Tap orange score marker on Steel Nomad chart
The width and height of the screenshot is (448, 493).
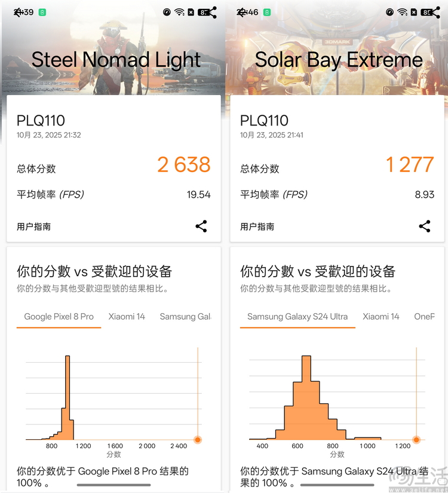coord(198,440)
